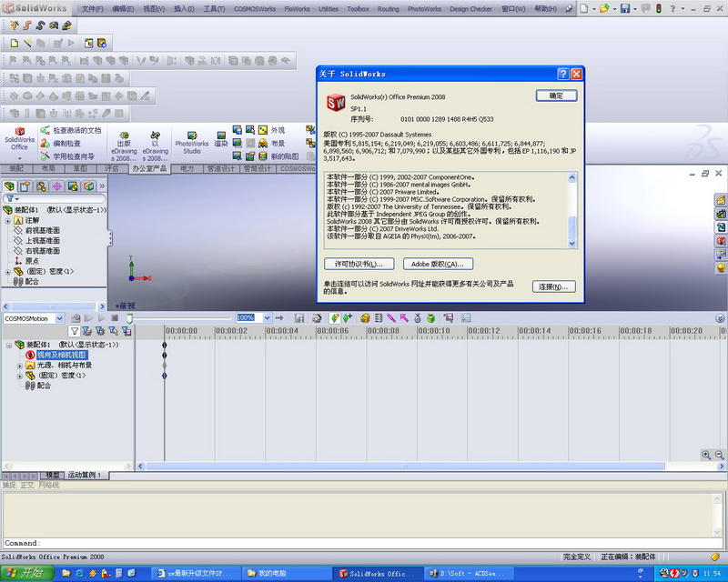Click the Gravity icon in motion toolbar

coord(430,318)
